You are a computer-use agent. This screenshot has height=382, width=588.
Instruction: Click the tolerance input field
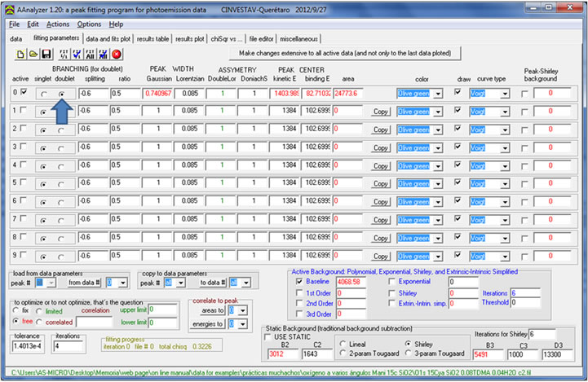[x=29, y=346]
